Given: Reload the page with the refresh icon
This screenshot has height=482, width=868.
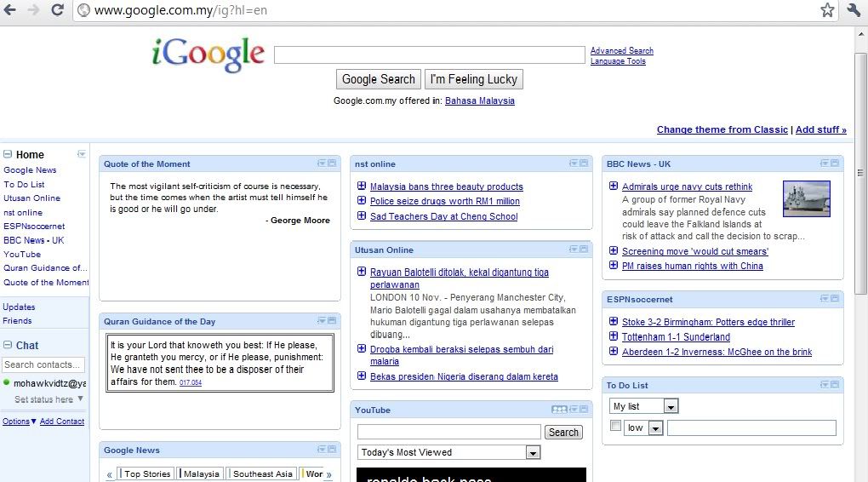Looking at the screenshot, I should click(58, 10).
